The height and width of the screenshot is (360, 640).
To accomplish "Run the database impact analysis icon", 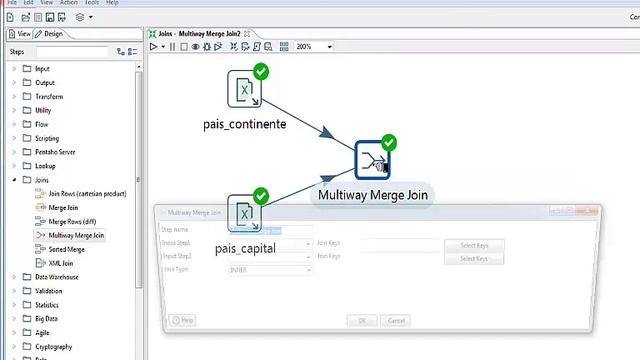I will [x=245, y=47].
